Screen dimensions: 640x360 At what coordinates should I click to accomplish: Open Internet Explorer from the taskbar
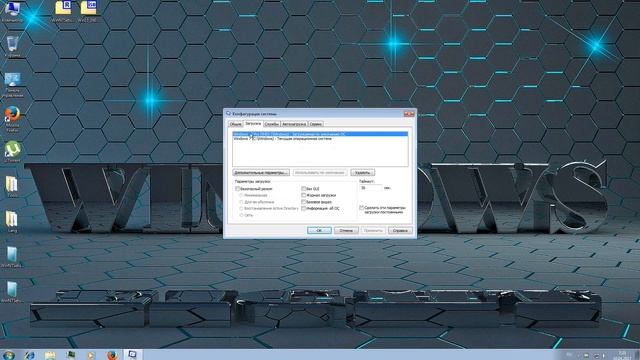(29, 355)
